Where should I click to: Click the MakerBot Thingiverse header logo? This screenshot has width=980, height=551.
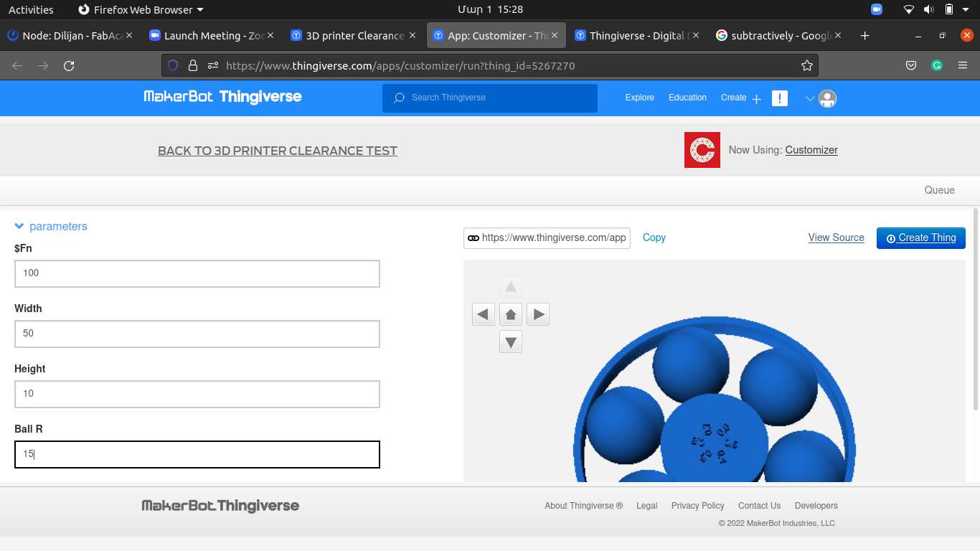223,97
